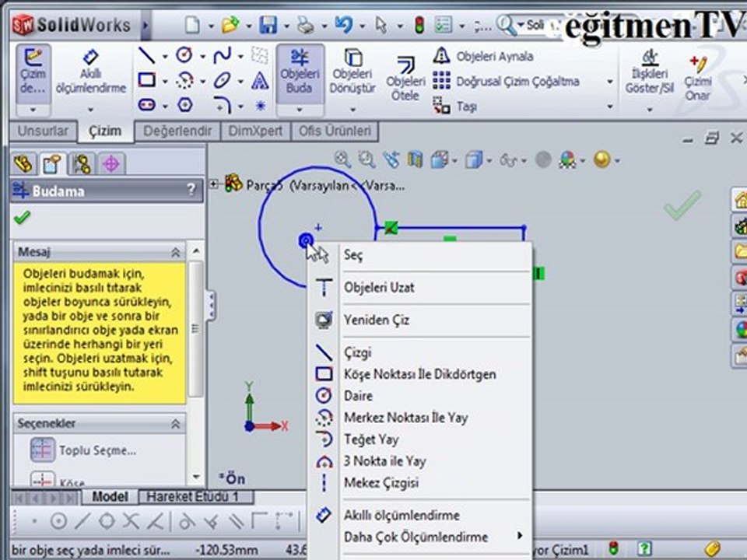Open the DimXpertManager tab
Image resolution: width=747 pixels, height=560 pixels.
click(110, 164)
